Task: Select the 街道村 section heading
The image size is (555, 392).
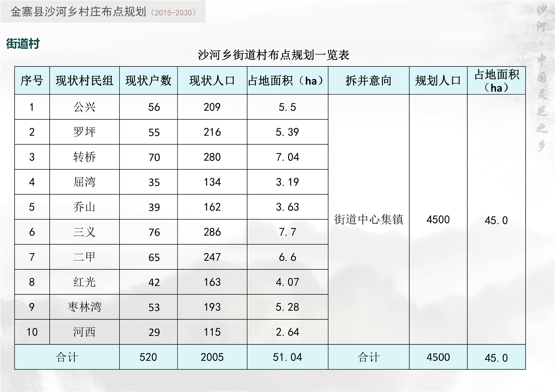Action: click(x=23, y=44)
